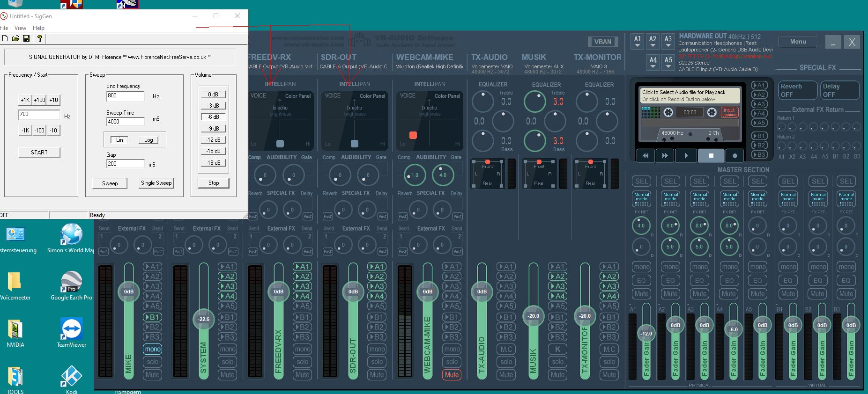Screen dimensions: 868x394
Task: Open the Voicemeeter desktop folder icon
Action: coord(15,286)
